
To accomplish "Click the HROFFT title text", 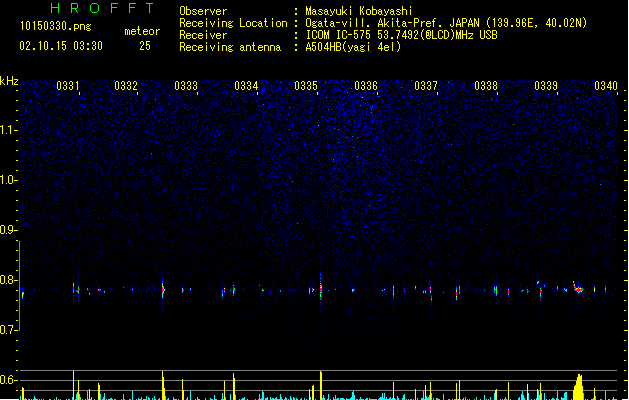I will (102, 8).
